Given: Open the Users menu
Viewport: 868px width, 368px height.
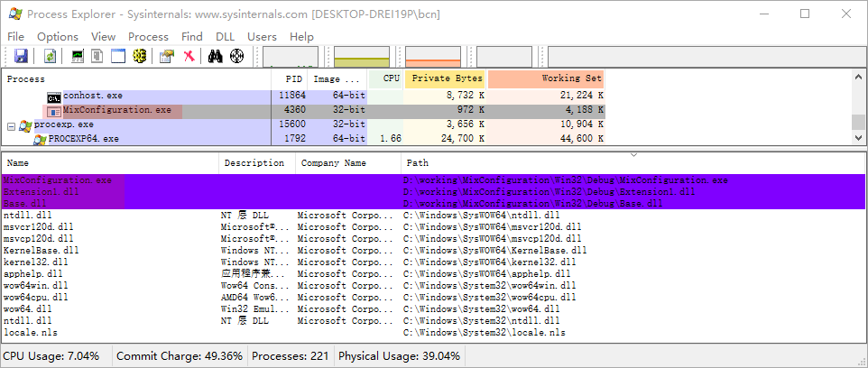Looking at the screenshot, I should (x=262, y=36).
